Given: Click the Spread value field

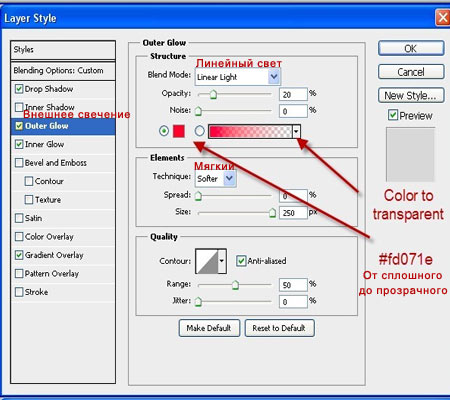Looking at the screenshot, I should click(293, 196).
